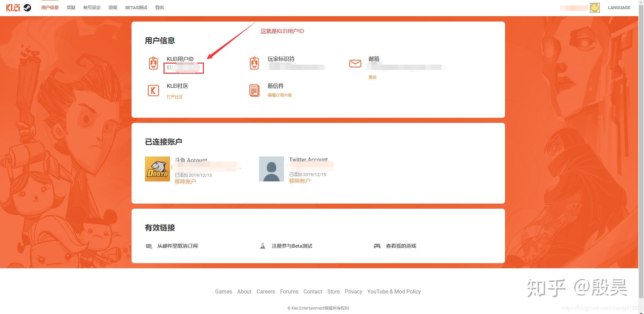This screenshot has width=644, height=314.
Task: Click the flask icon beside 注册参与Beta测试
Action: [x=263, y=246]
